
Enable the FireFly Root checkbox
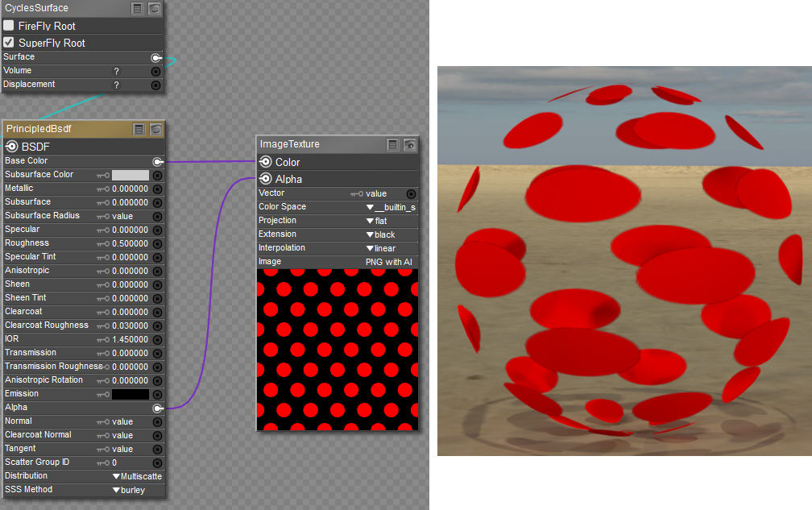pyautogui.click(x=9, y=26)
